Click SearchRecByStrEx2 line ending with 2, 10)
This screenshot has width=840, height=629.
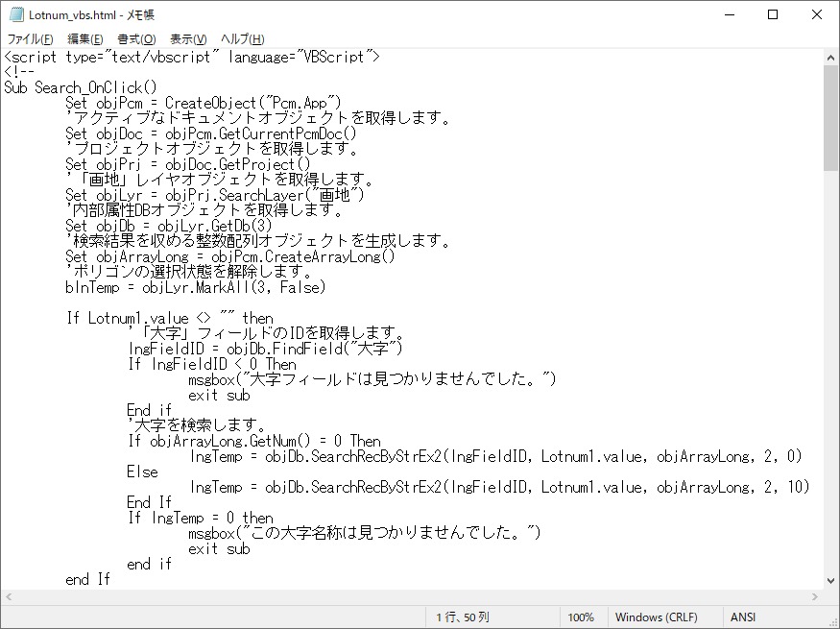tap(499, 488)
